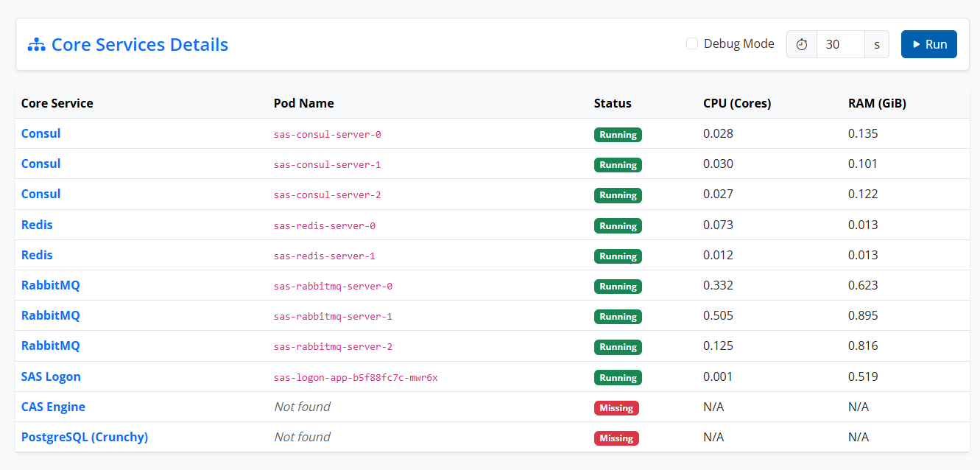
Task: Open the Redis link for sas-redis-server-1
Action: [37, 255]
